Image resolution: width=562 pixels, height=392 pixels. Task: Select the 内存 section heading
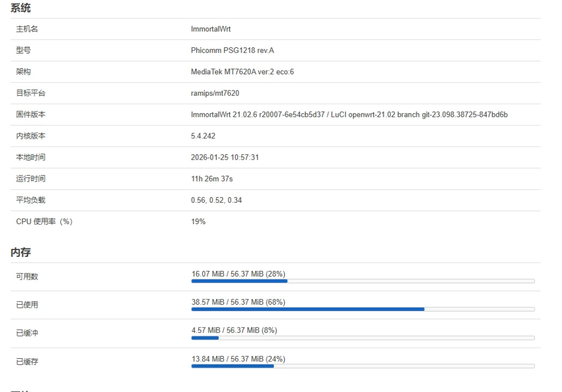click(x=20, y=252)
